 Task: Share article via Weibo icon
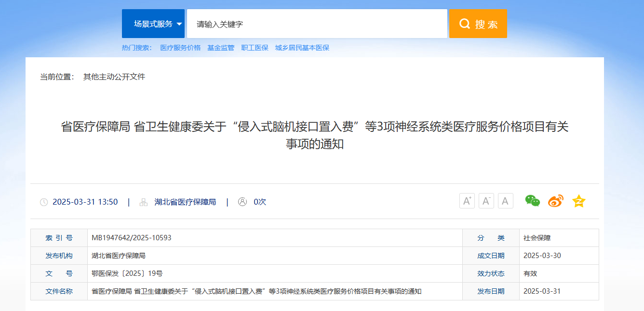[555, 201]
